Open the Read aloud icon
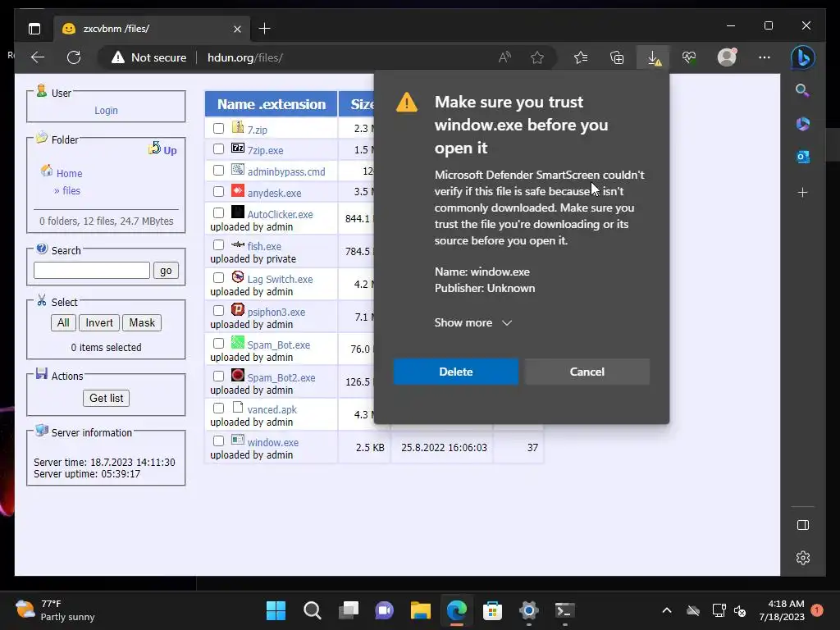 [504, 57]
